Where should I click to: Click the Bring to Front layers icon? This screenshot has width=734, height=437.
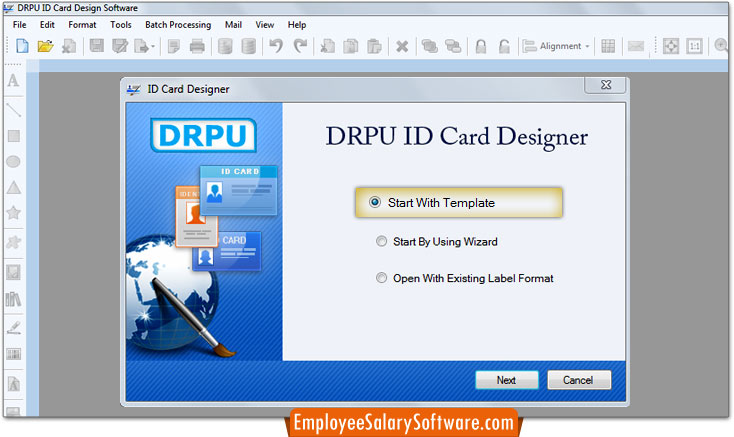click(x=429, y=46)
